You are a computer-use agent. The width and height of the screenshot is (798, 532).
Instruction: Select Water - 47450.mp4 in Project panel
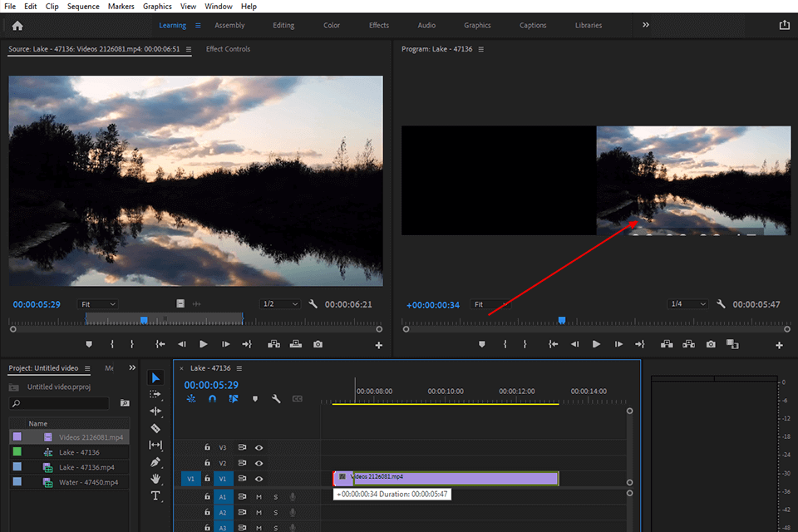click(x=87, y=482)
